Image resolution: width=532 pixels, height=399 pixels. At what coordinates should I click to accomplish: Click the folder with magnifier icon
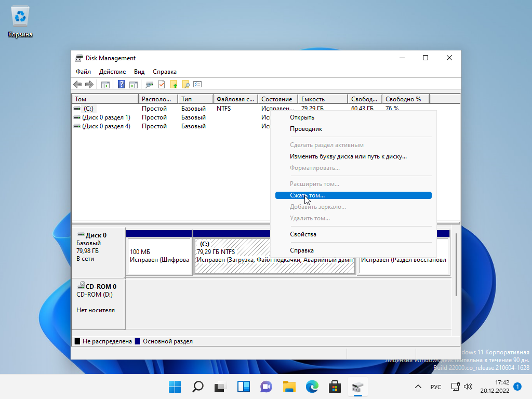coord(185,85)
